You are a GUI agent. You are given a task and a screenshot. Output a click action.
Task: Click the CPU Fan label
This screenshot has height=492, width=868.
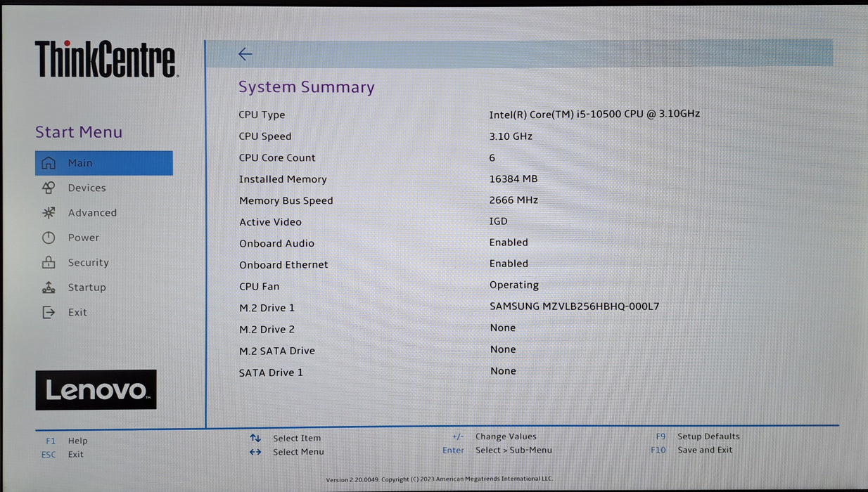tap(259, 287)
